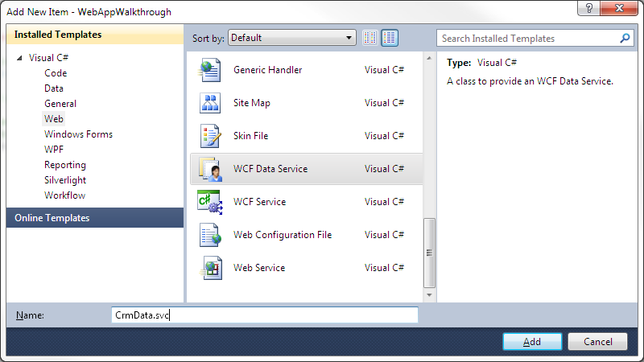This screenshot has height=362, width=644.
Task: Switch to small icons view
Action: click(370, 38)
